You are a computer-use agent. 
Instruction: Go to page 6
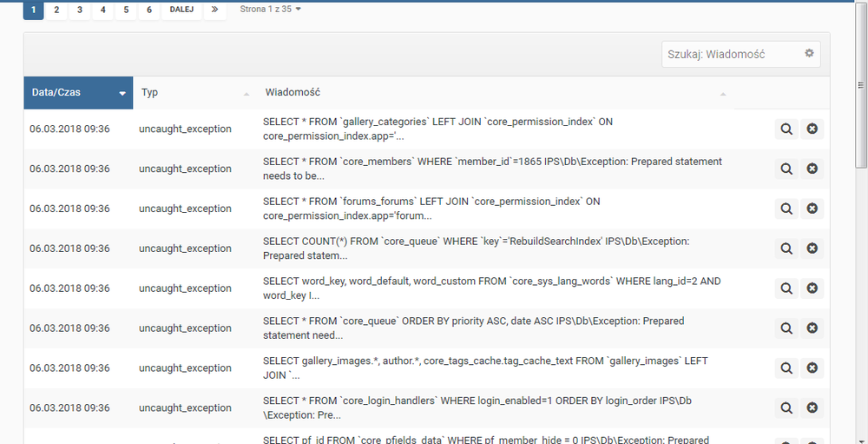[149, 10]
